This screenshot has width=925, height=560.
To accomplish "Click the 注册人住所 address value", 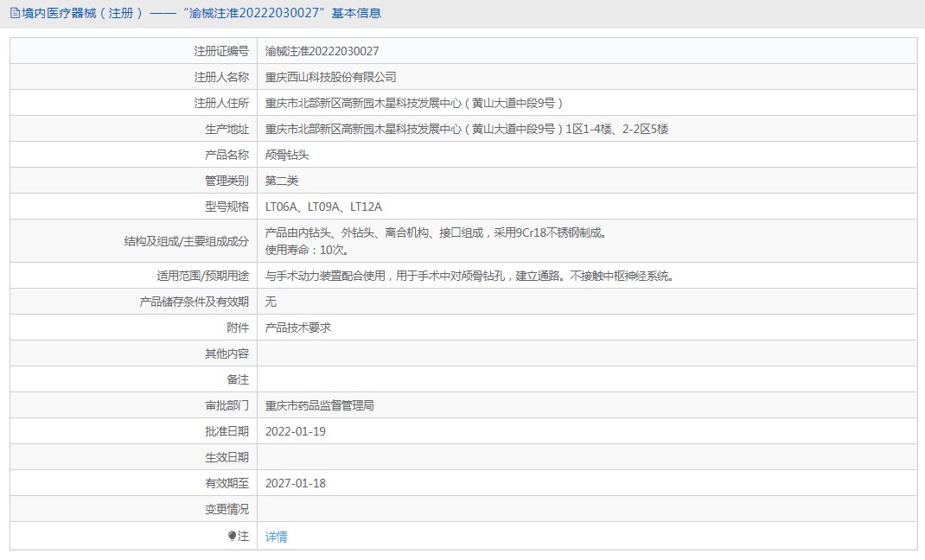I will 414,103.
